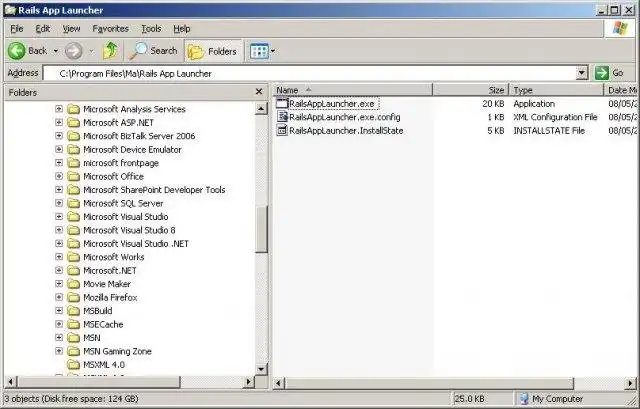Select the Microsoft Visual Studio 8 folder icon
The width and height of the screenshot is (640, 409).
(73, 230)
